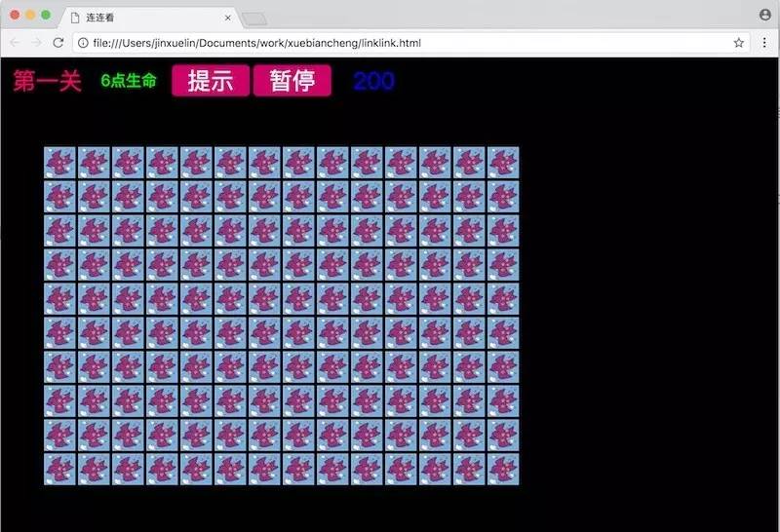The image size is (780, 532).
Task: Select the top-right pinwheel tile in grid
Action: point(503,163)
